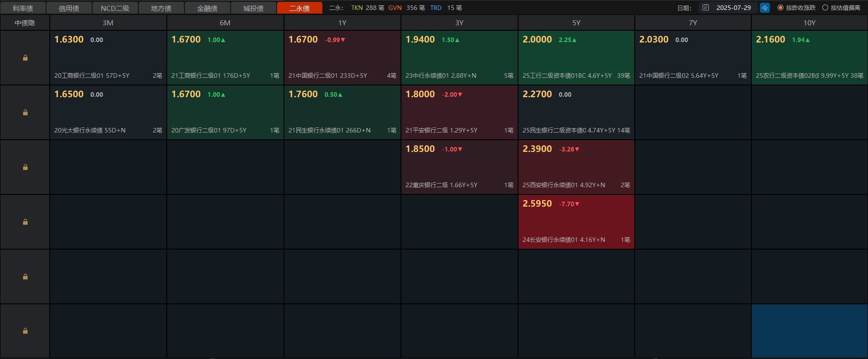Open the calendar icon in the date field

click(x=706, y=8)
